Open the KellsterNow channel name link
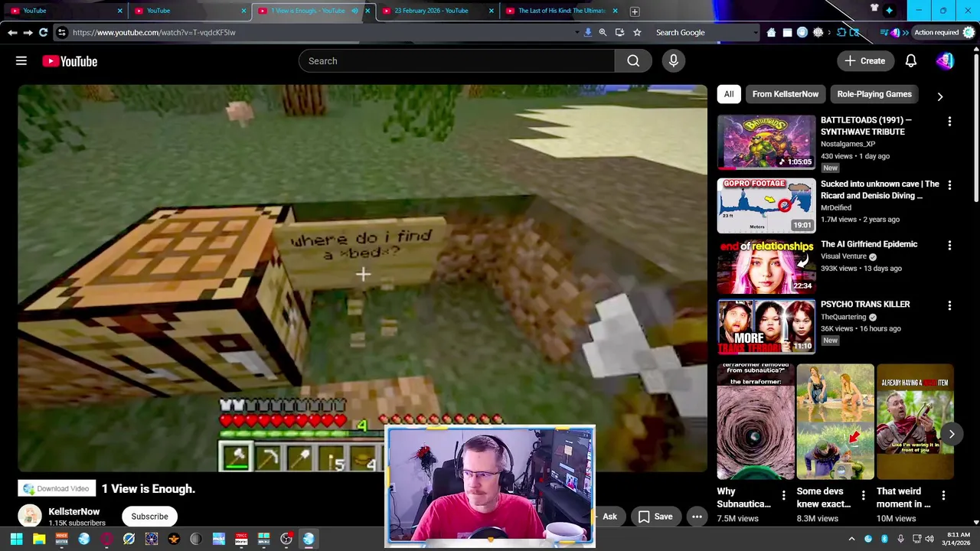The image size is (980, 551). 74,511
